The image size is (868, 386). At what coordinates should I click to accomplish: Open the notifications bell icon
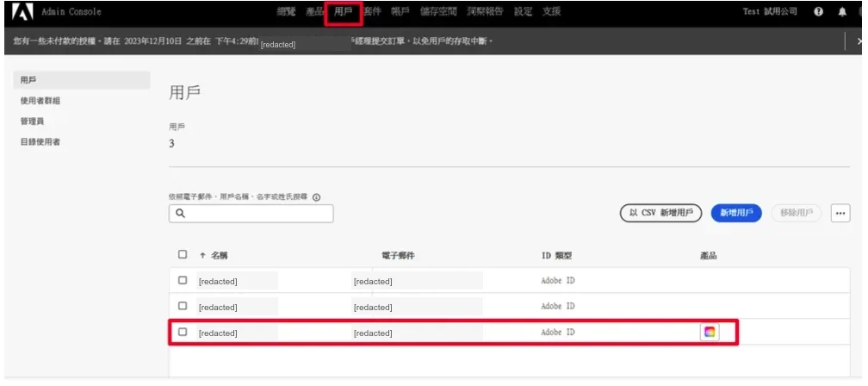(842, 11)
